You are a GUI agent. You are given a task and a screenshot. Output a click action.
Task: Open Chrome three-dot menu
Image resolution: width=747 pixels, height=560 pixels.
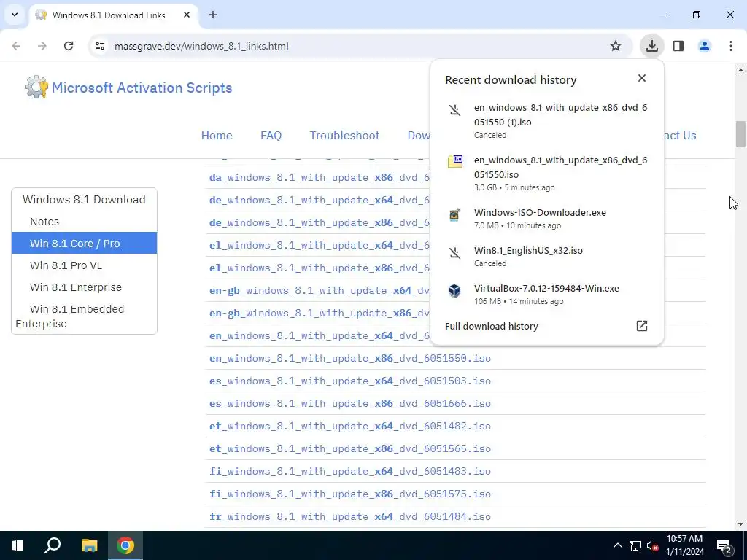[731, 46]
